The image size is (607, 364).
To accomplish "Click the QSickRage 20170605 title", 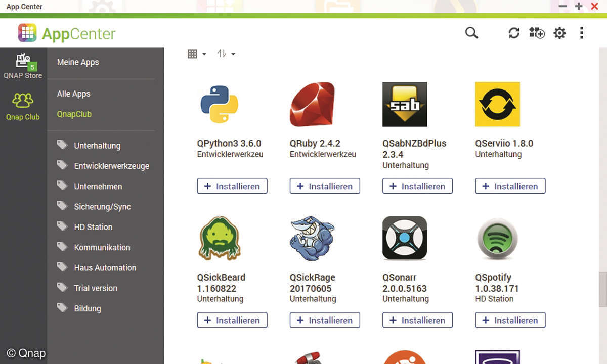I will click(312, 283).
